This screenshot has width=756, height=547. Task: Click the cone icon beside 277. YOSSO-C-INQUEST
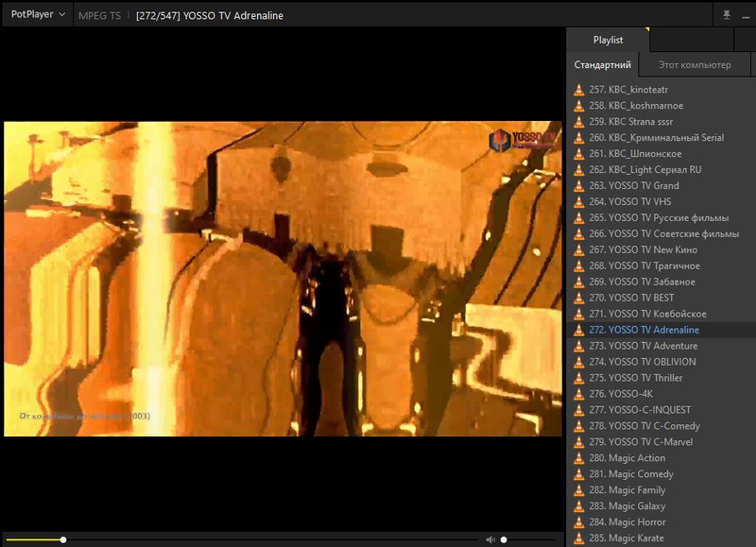click(x=578, y=410)
